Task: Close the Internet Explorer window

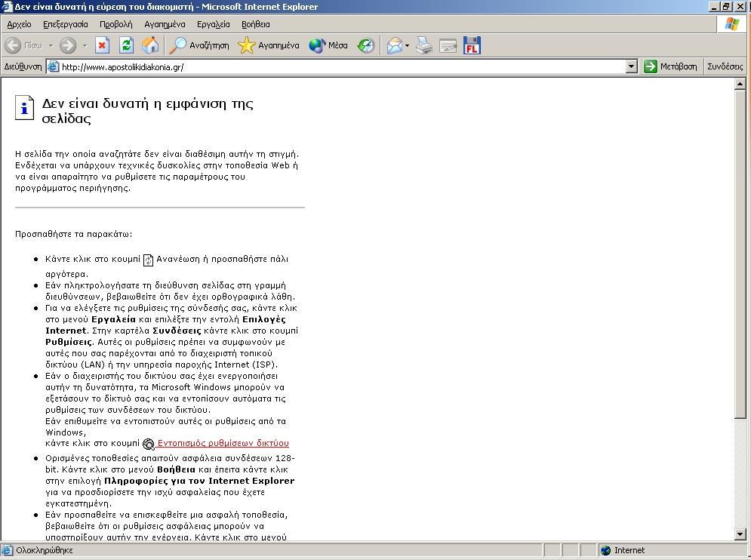Action: pos(740,7)
